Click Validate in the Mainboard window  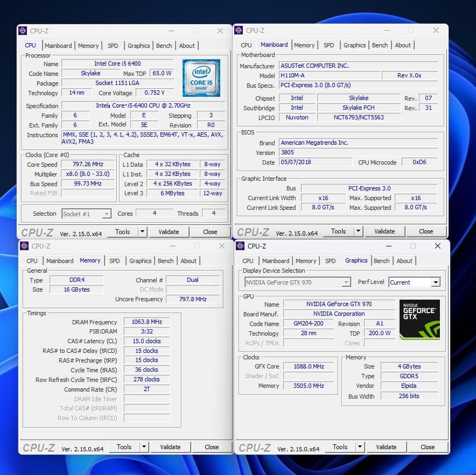pos(385,231)
